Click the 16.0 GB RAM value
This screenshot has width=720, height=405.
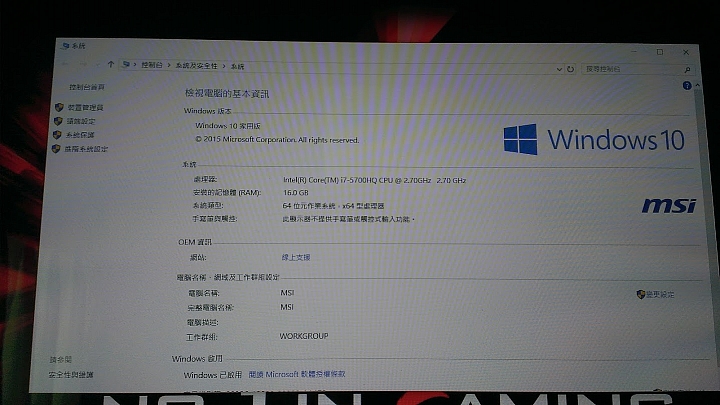click(x=296, y=193)
